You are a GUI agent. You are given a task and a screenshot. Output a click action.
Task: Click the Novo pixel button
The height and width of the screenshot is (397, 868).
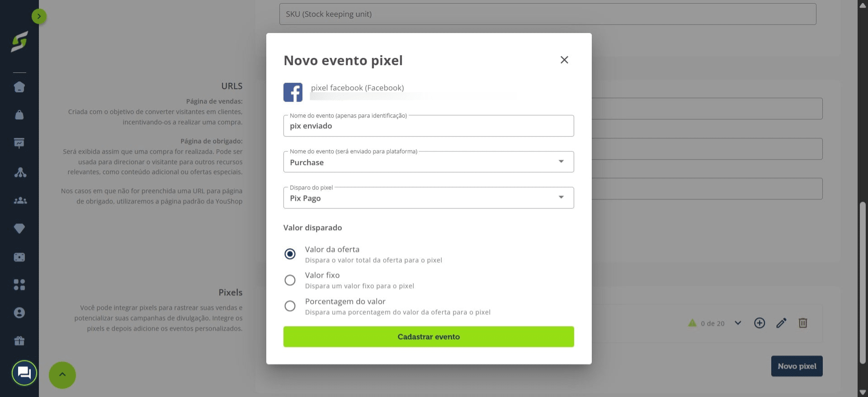(x=797, y=366)
